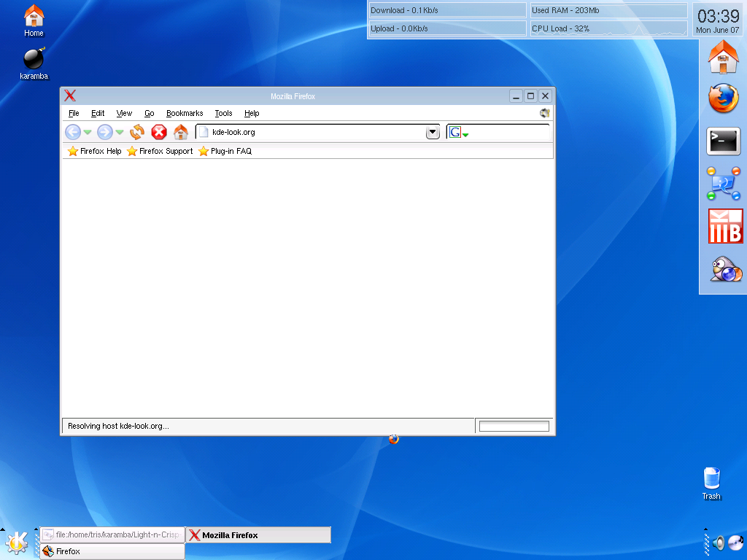Open the network connection icon in side dock
The width and height of the screenshot is (747, 560).
tap(723, 183)
